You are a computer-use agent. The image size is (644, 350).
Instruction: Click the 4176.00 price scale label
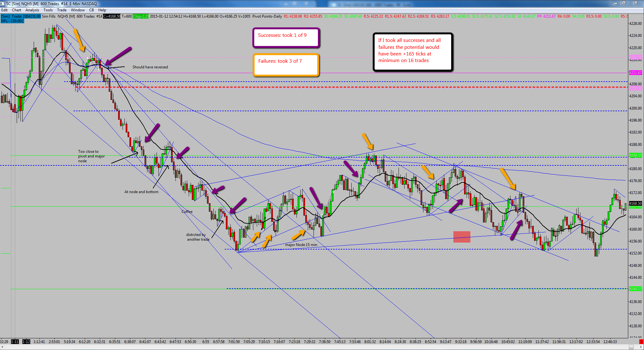635,181
